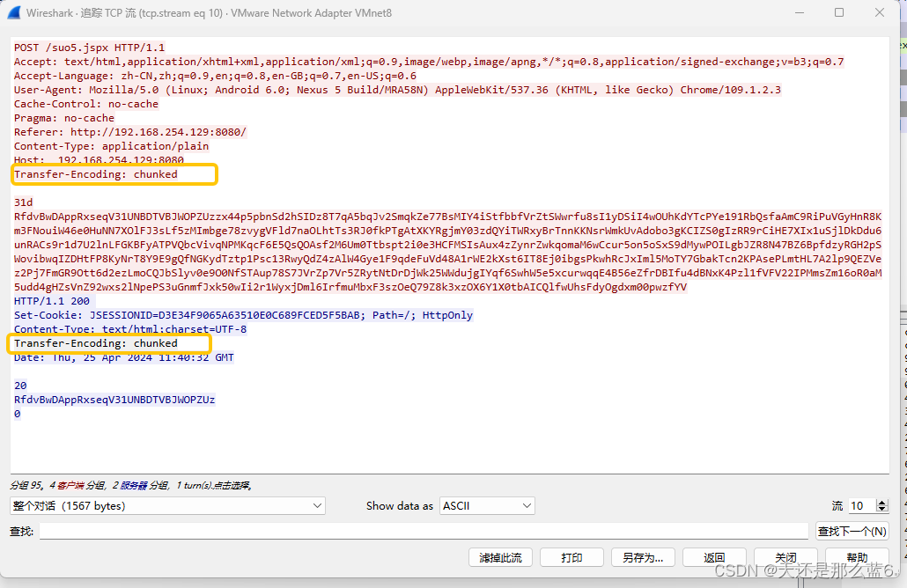Image resolution: width=907 pixels, height=588 pixels.
Task: Click 返回 to go back
Action: 715,556
